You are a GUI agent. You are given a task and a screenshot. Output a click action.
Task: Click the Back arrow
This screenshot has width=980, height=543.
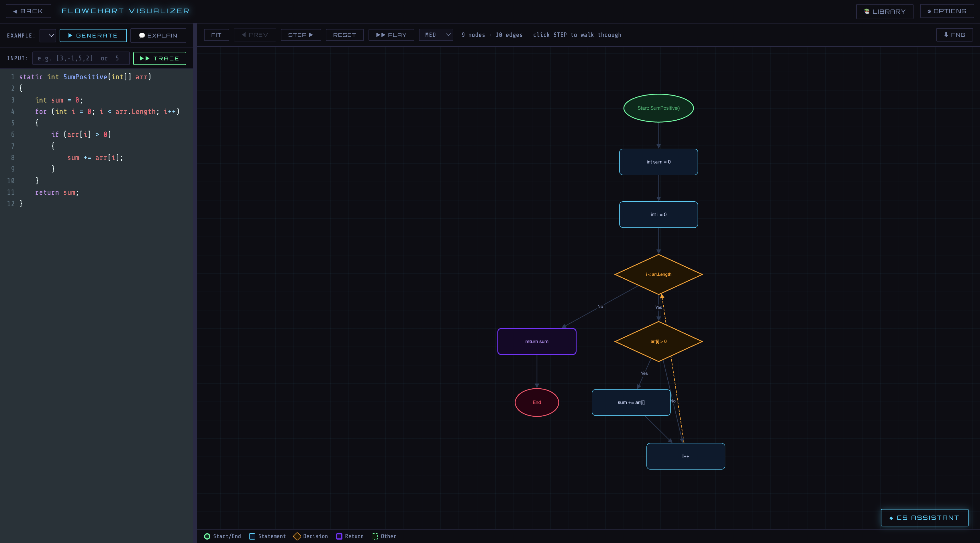pos(28,11)
